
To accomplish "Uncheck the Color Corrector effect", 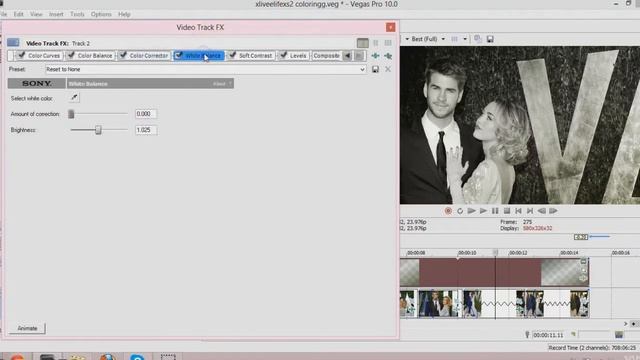I will 123,55.
